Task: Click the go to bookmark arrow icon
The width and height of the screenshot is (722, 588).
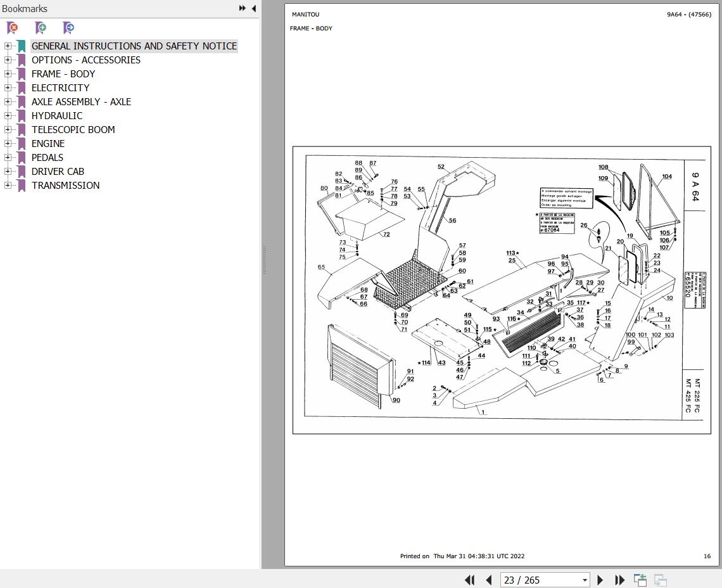Action: (68, 28)
